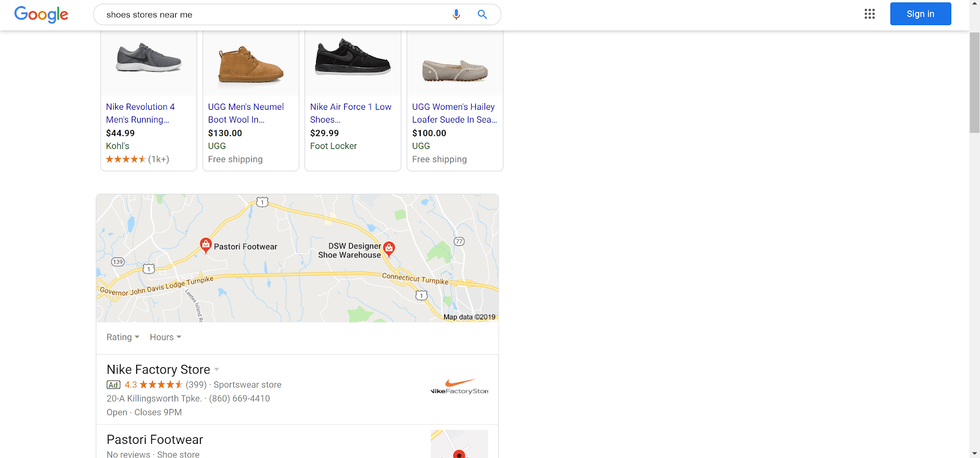Screen dimensions: 980x458
Task: Click Pastori Footwear map pin
Action: point(206,245)
